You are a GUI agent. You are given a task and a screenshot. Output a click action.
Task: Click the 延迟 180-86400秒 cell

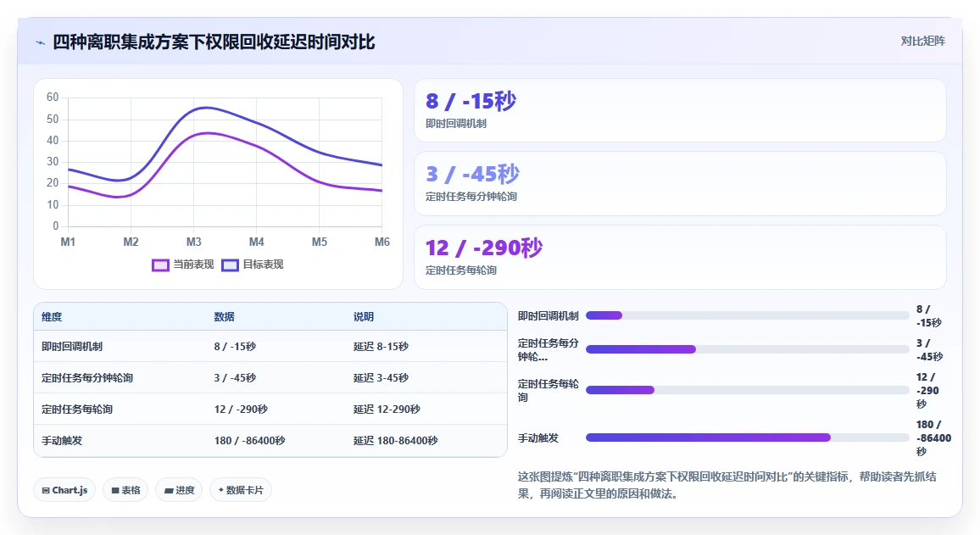[396, 440]
